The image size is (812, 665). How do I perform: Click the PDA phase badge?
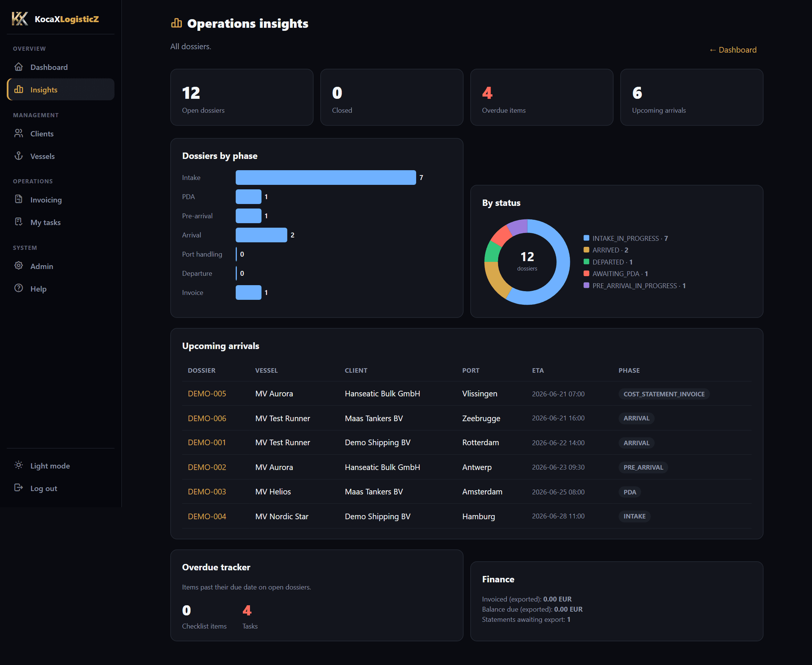tap(630, 492)
